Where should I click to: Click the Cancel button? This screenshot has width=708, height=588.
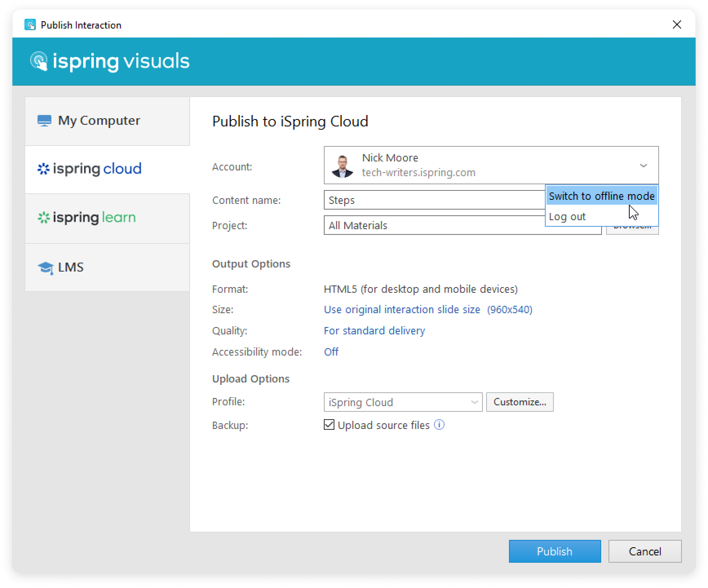pos(645,551)
